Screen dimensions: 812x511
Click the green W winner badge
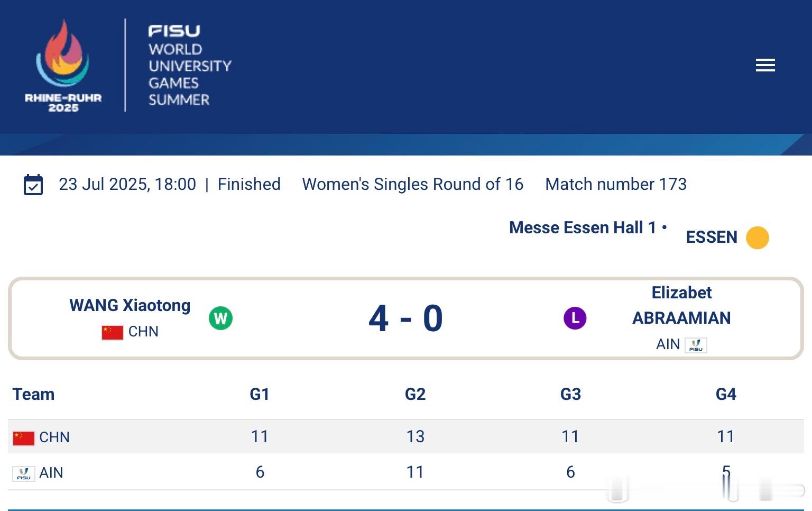point(220,318)
